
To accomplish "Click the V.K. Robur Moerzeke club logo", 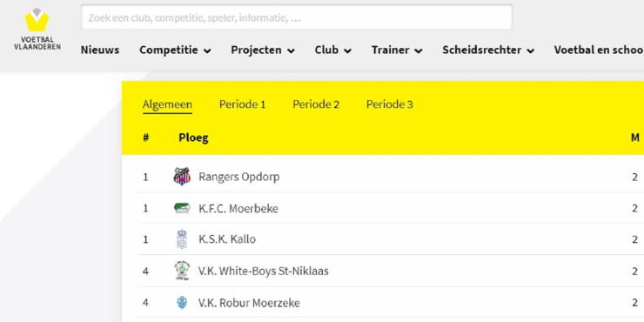I will tap(182, 303).
